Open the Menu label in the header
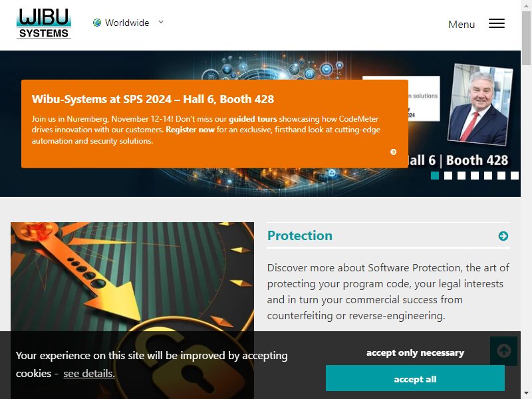 (x=462, y=25)
